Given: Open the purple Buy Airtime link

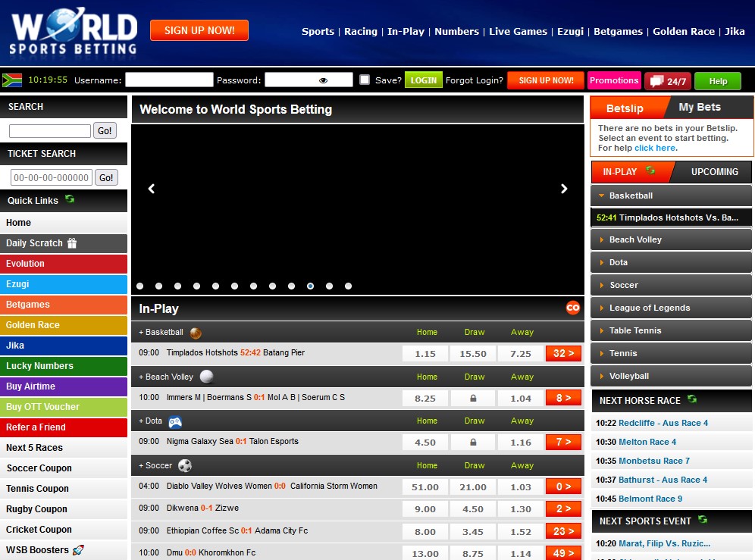Looking at the screenshot, I should coord(64,386).
